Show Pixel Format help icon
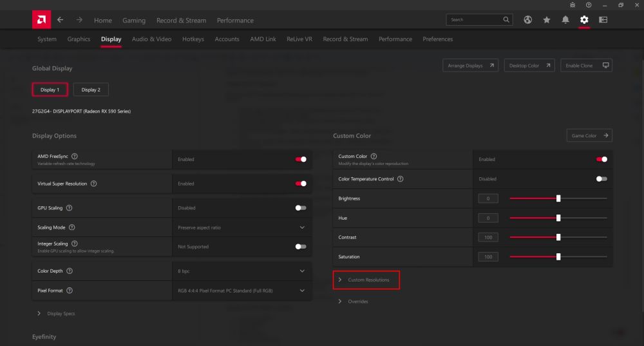644x346 pixels. click(70, 291)
